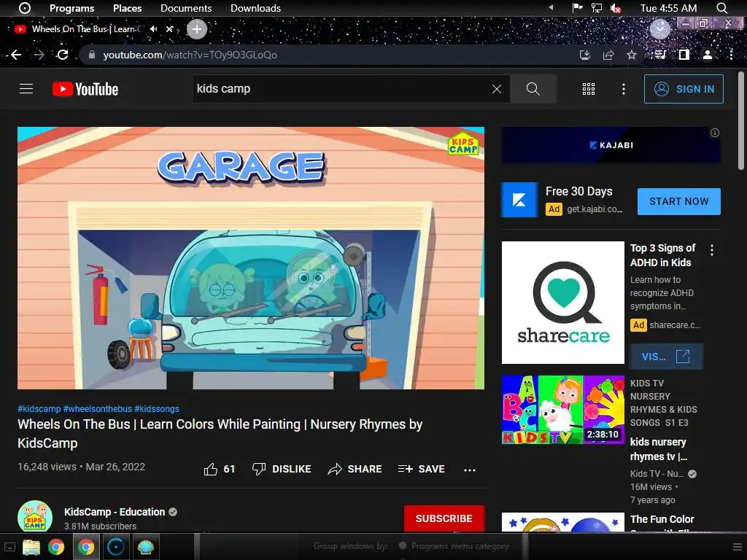Go to the YouTube home logo
Image resolution: width=747 pixels, height=560 pixels.
(85, 89)
